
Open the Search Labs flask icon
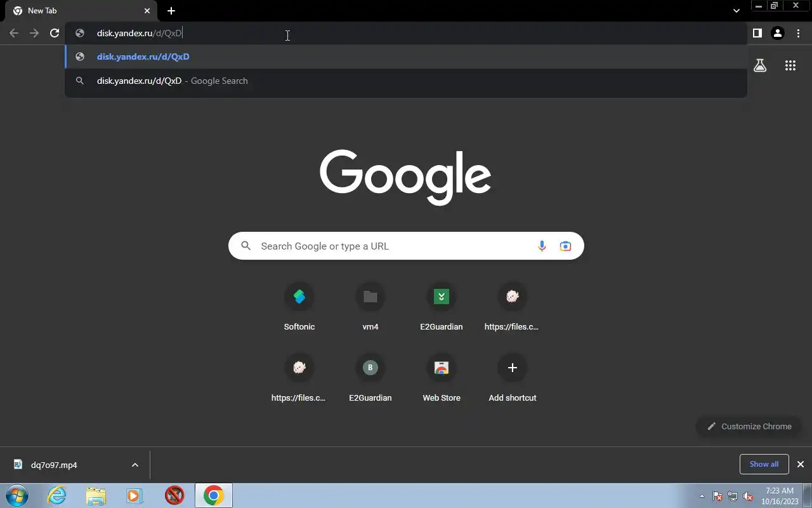[760, 65]
